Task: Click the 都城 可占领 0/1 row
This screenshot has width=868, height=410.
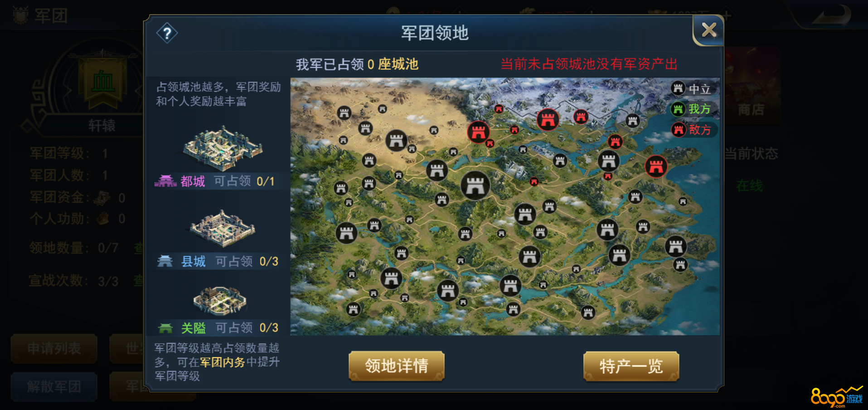Action: pos(215,181)
